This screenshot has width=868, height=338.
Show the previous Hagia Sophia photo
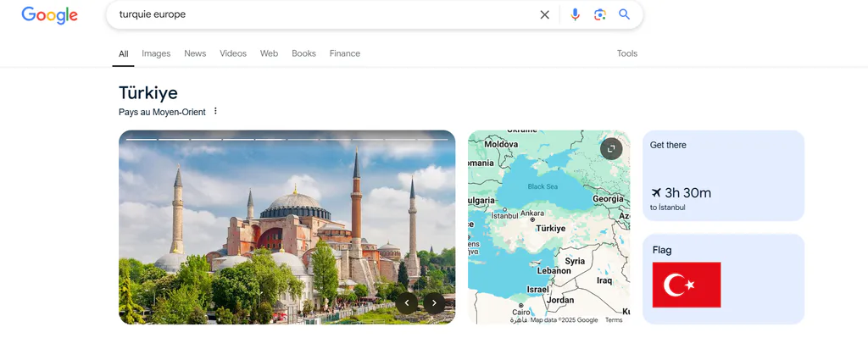pos(407,303)
